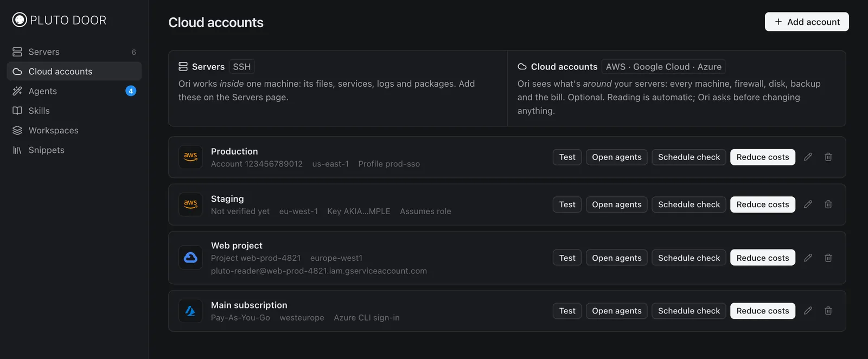Click Key AKIA...MPLE text

[359, 211]
